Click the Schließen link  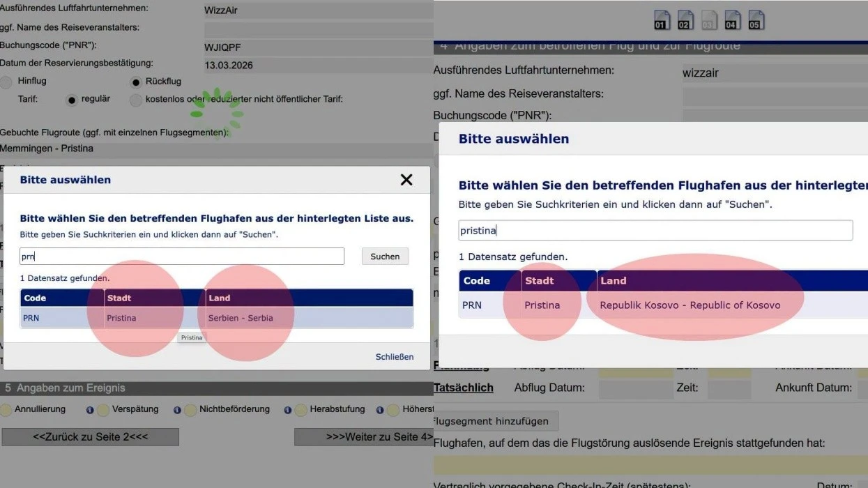tap(395, 356)
